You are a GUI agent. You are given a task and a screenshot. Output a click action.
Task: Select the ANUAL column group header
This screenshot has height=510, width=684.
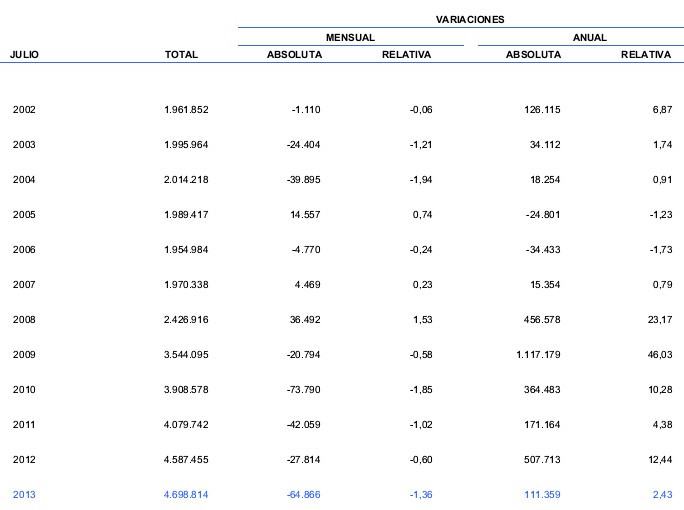(589, 37)
